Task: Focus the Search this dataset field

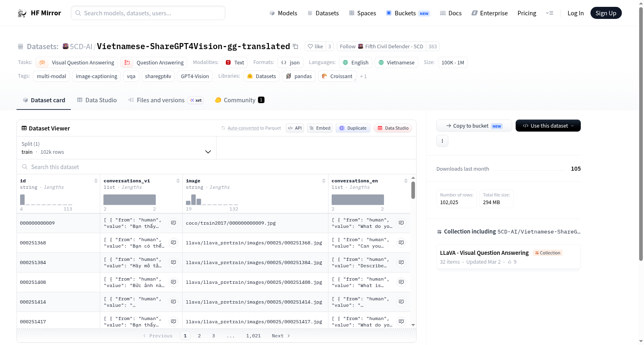Action: coord(217,167)
